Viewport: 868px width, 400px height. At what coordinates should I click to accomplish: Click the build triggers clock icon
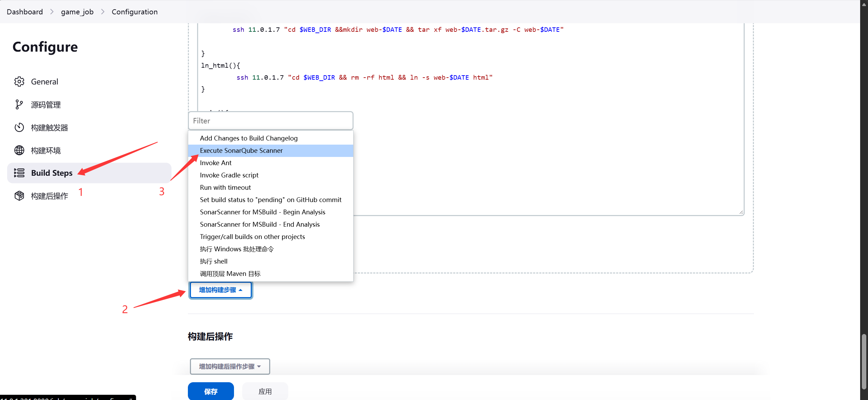pyautogui.click(x=19, y=128)
